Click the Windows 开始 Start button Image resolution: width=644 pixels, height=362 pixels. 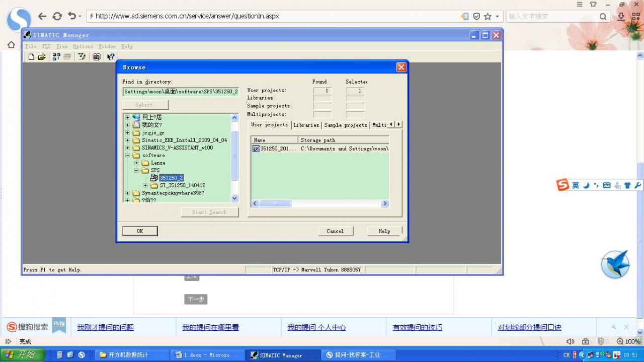[x=23, y=354]
